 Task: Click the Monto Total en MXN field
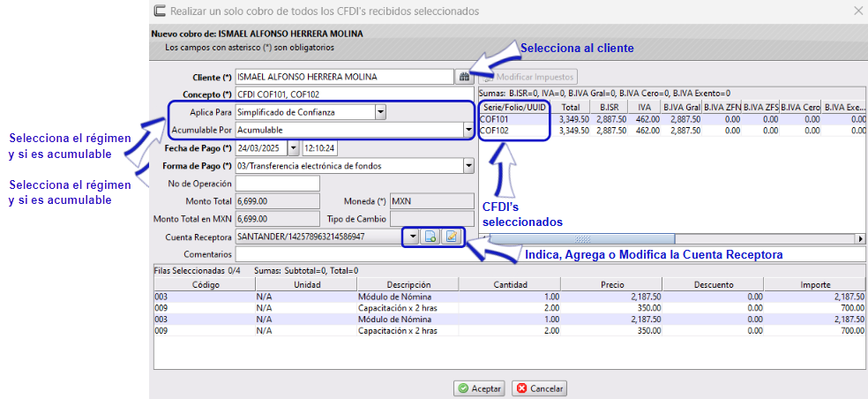point(277,218)
